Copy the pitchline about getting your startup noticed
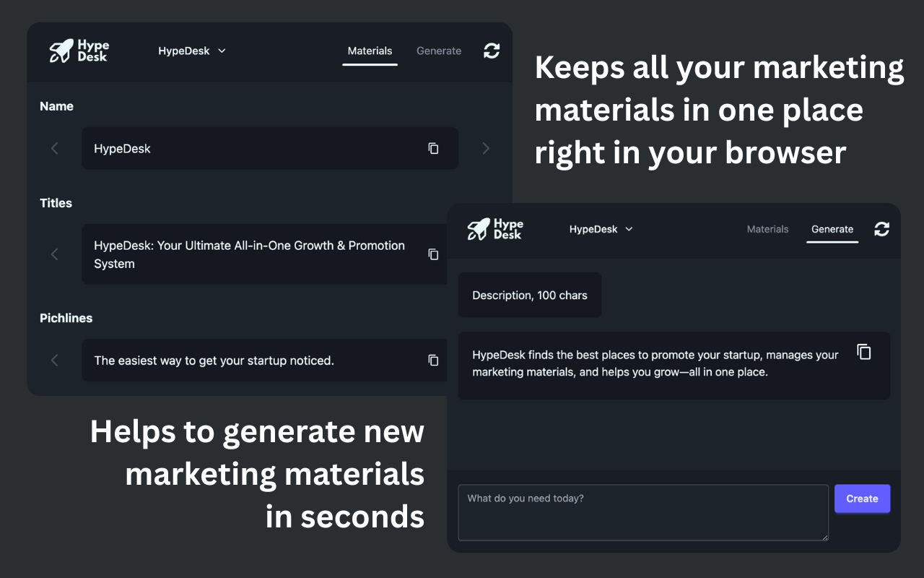 [433, 360]
